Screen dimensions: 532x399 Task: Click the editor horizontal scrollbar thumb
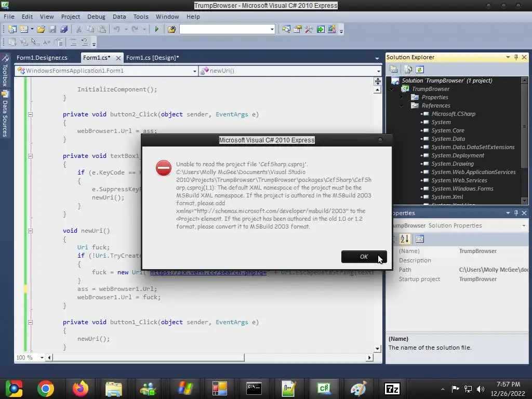tap(149, 357)
